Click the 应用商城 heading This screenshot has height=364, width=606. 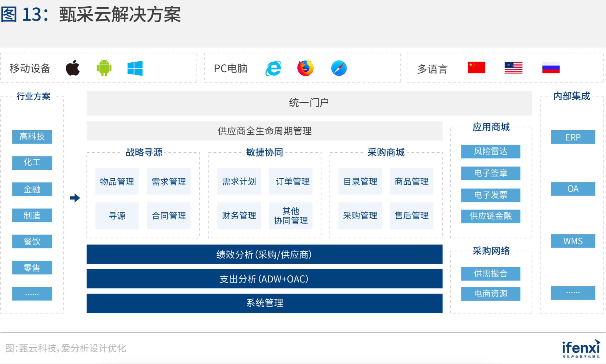491,127
